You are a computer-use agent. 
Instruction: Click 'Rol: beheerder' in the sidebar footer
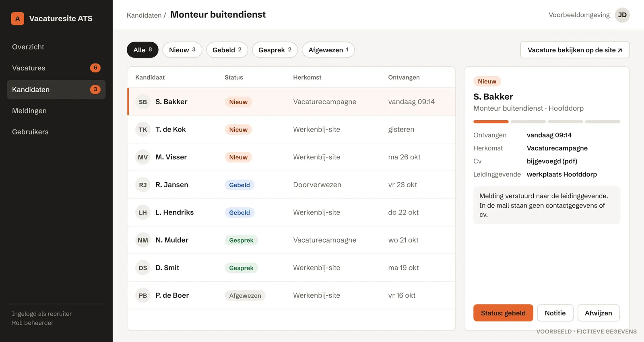(33, 323)
